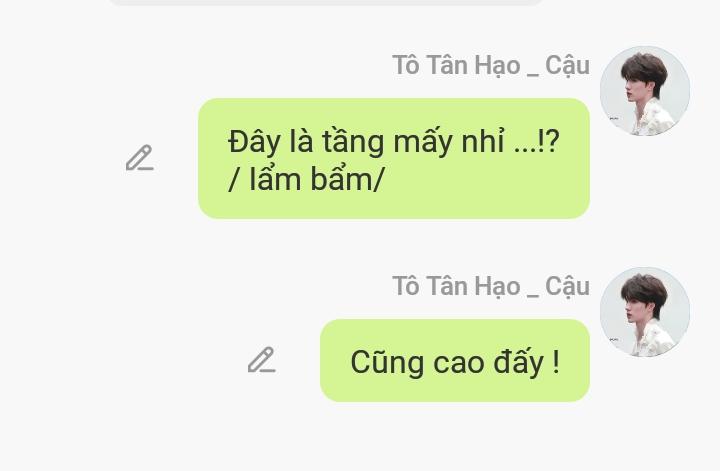Edit the 'Đây là tầng mấy nhỉ' message with the pencil icon
Image resolution: width=720 pixels, height=471 pixels.
click(x=140, y=158)
